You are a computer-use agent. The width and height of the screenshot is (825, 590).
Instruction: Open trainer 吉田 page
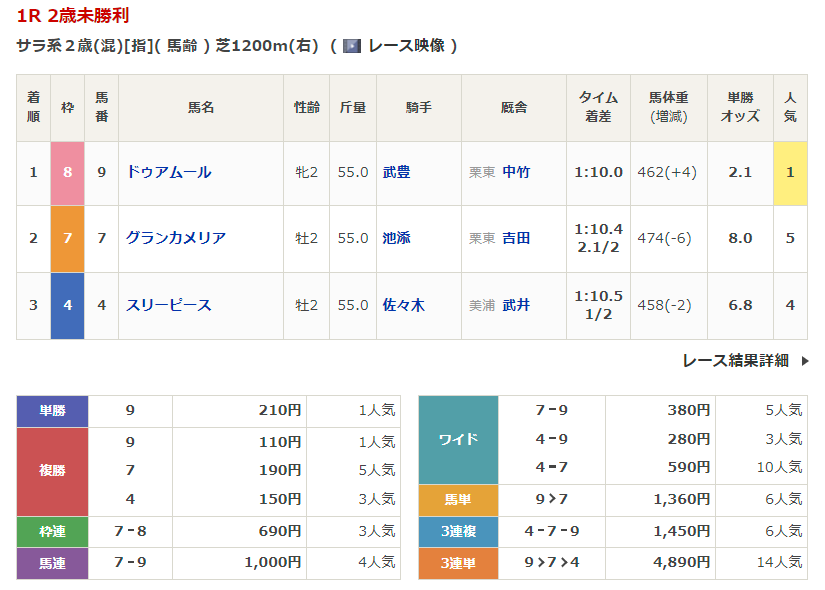point(516,238)
